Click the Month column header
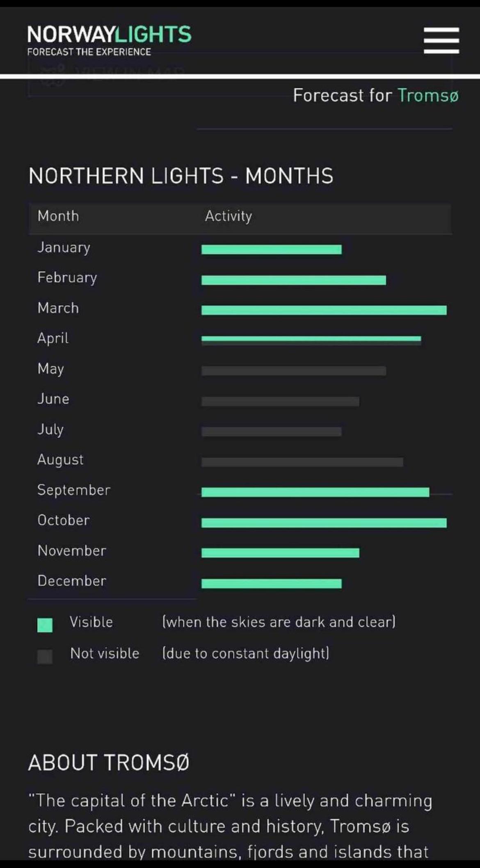The width and height of the screenshot is (480, 868). pos(58,216)
